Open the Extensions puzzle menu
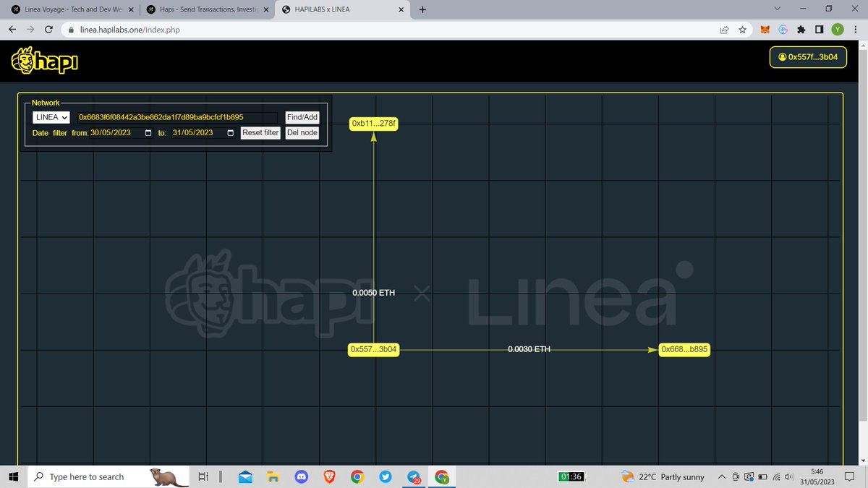Viewport: 868px width, 488px height. tap(801, 30)
